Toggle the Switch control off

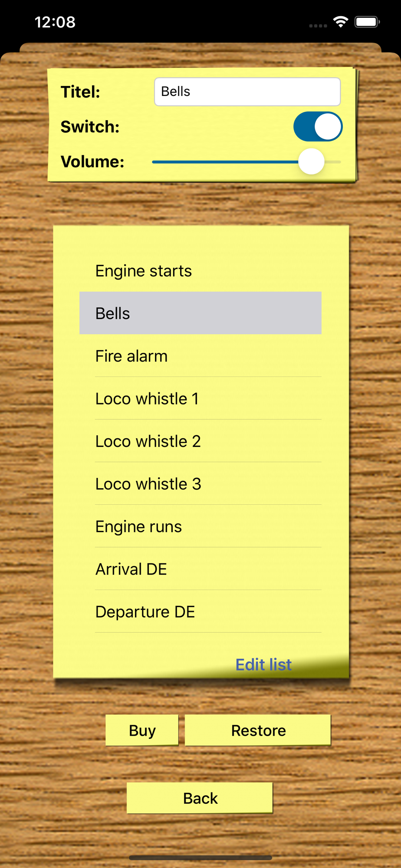(x=318, y=127)
